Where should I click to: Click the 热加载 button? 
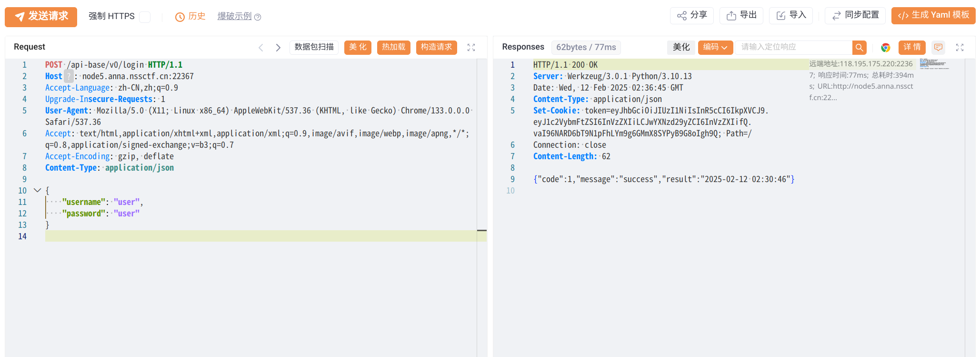click(393, 47)
